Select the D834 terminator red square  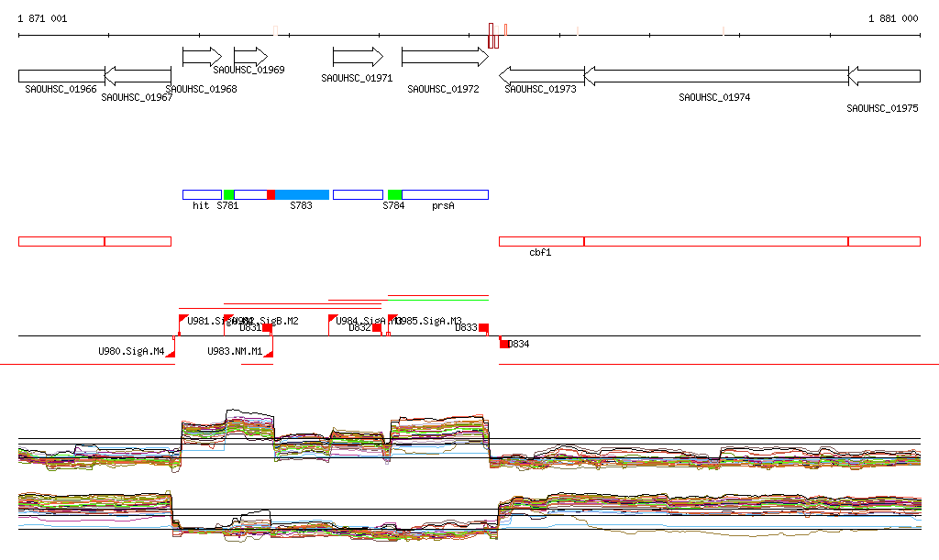click(503, 344)
